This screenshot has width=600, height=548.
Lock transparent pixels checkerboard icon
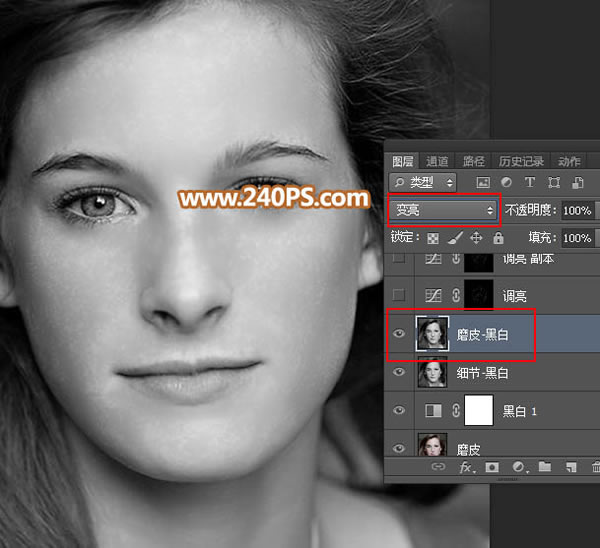click(x=433, y=238)
